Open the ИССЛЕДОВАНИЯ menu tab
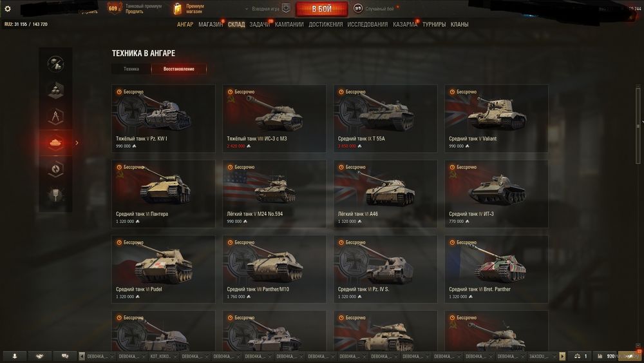 (368, 25)
